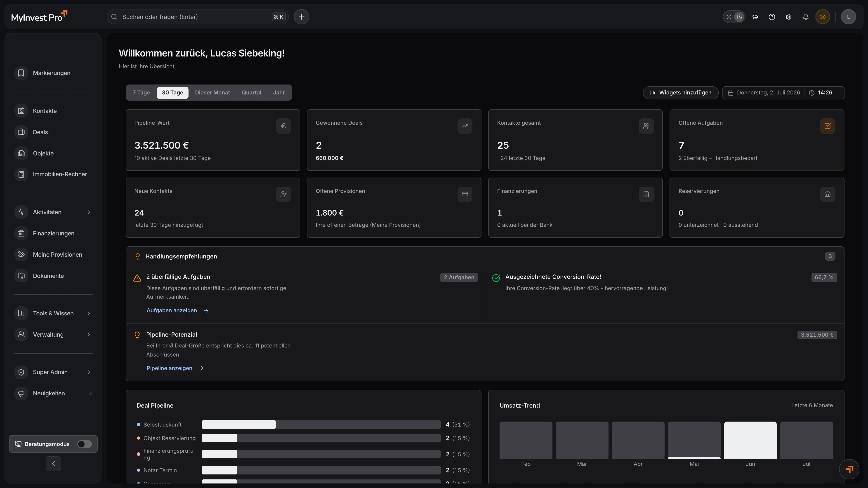Viewport: 868px width, 488px height.
Task: Select the 30 Tage period tab
Action: (172, 93)
